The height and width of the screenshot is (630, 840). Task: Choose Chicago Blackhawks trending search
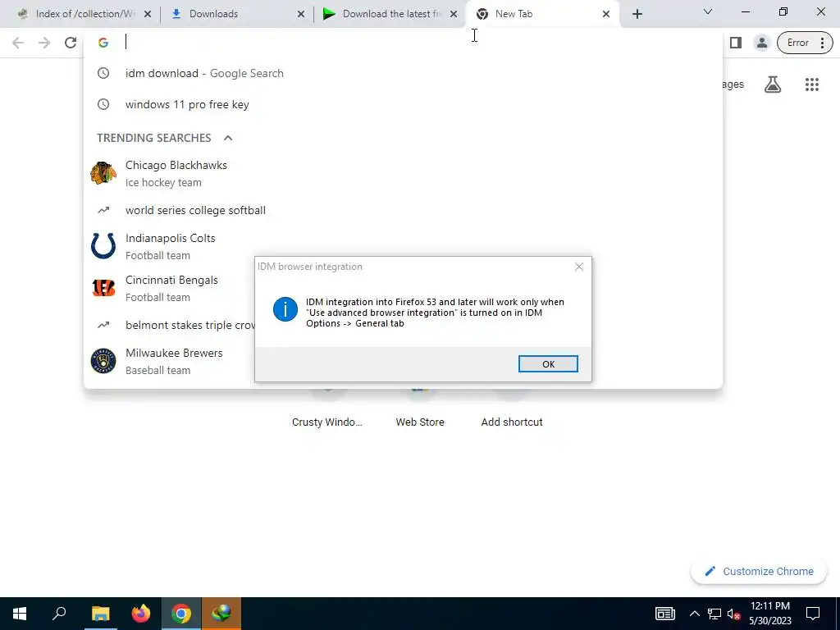403,174
